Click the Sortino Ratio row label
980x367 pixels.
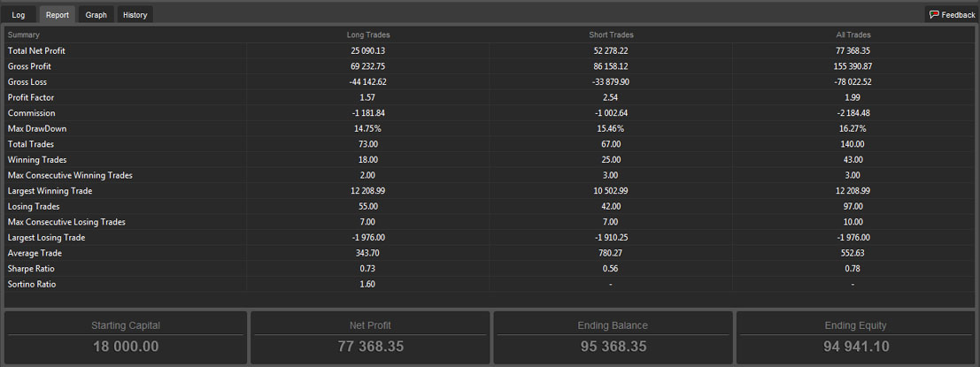click(x=32, y=284)
